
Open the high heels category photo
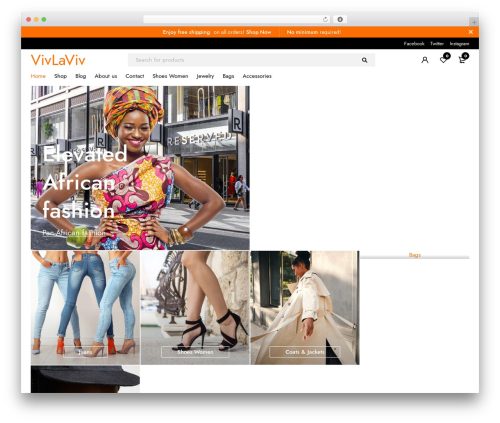(195, 308)
